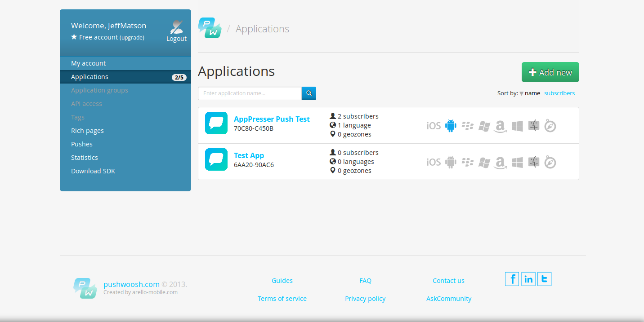Click the Windows Phone flag icon for AppPresser Push Test
The width and height of the screenshot is (644, 322).
(x=484, y=126)
